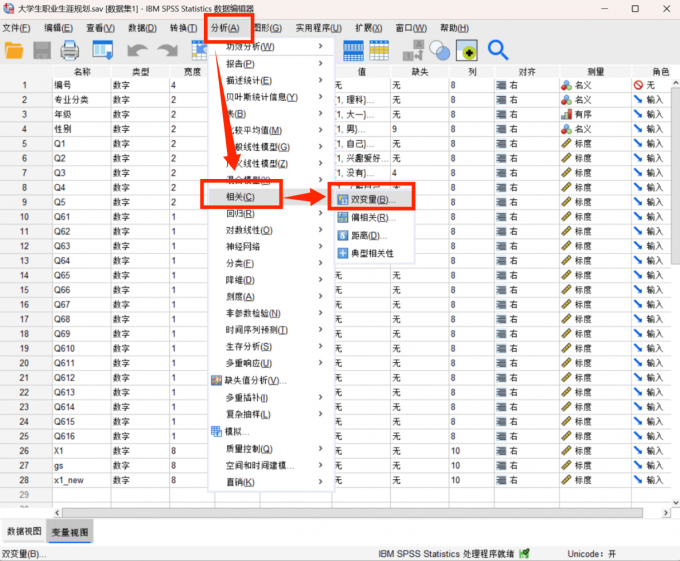Screen dimensions: 680x561
Task: Open the 直销(K) menu entry
Action: (x=240, y=482)
